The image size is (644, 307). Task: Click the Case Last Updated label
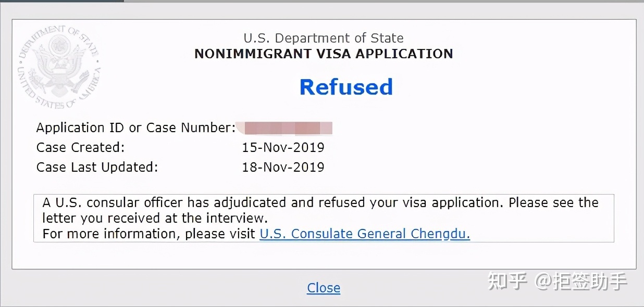(x=97, y=167)
